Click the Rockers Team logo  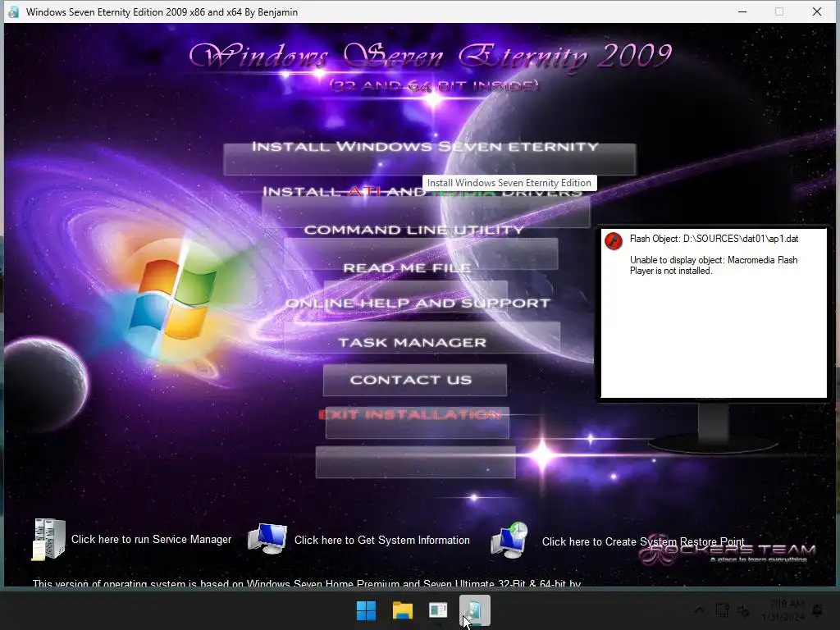point(728,550)
